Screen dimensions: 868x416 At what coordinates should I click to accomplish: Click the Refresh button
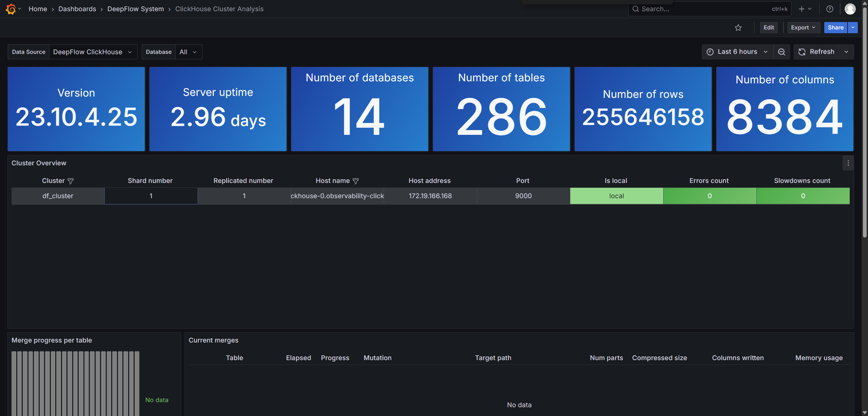point(816,52)
